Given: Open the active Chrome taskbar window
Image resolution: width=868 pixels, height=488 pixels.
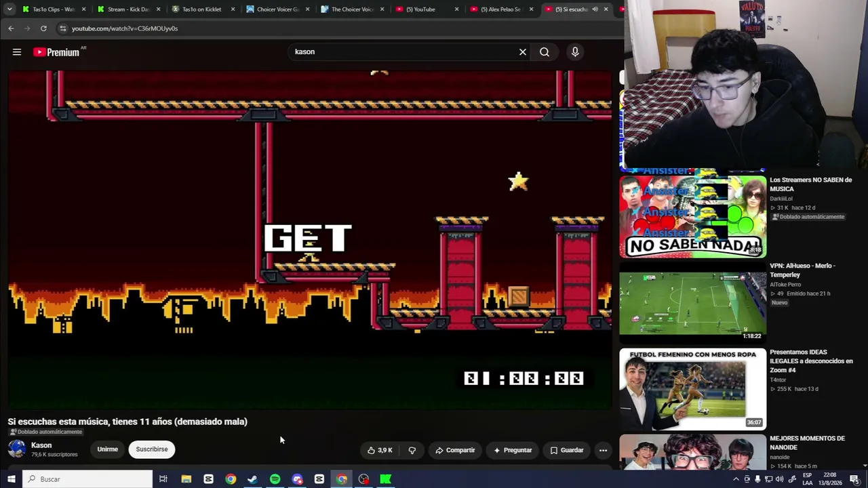Looking at the screenshot, I should pyautogui.click(x=342, y=479).
